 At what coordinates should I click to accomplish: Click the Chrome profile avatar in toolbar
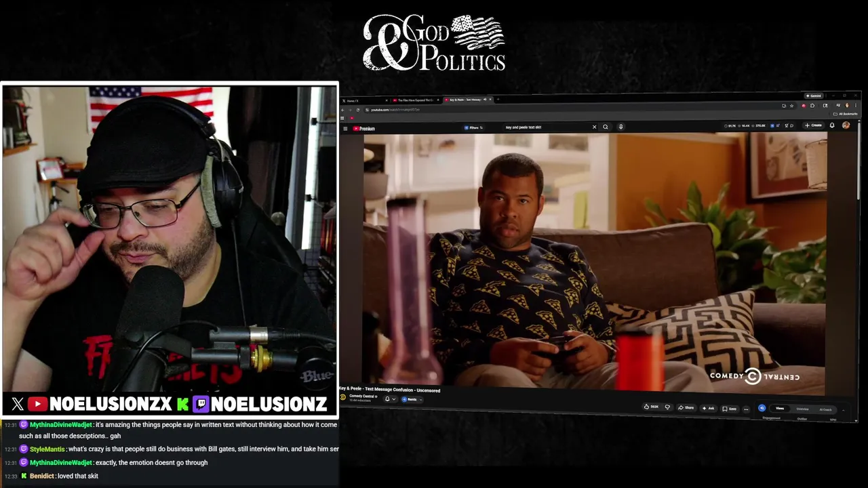pos(847,106)
